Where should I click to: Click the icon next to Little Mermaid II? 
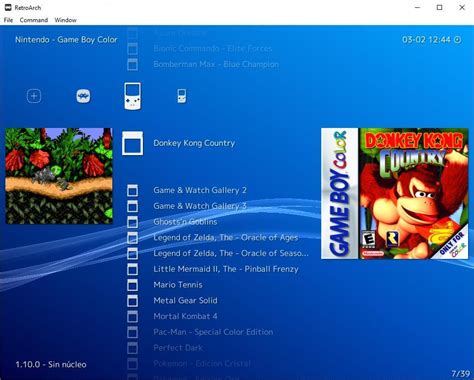pyautogui.click(x=132, y=269)
